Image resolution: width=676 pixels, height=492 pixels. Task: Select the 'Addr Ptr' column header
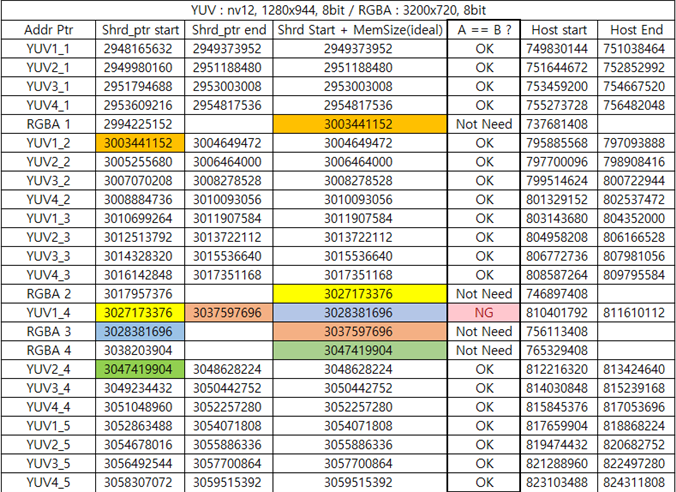click(x=48, y=30)
